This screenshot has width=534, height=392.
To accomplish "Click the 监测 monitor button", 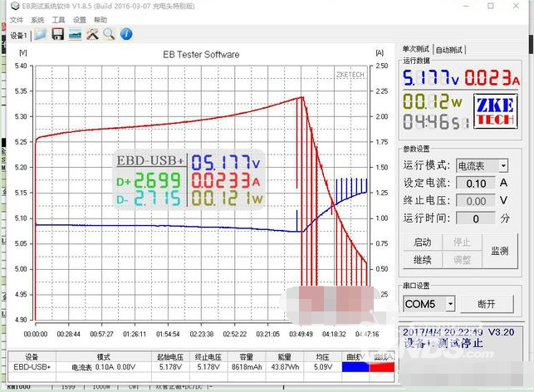I will [x=500, y=251].
